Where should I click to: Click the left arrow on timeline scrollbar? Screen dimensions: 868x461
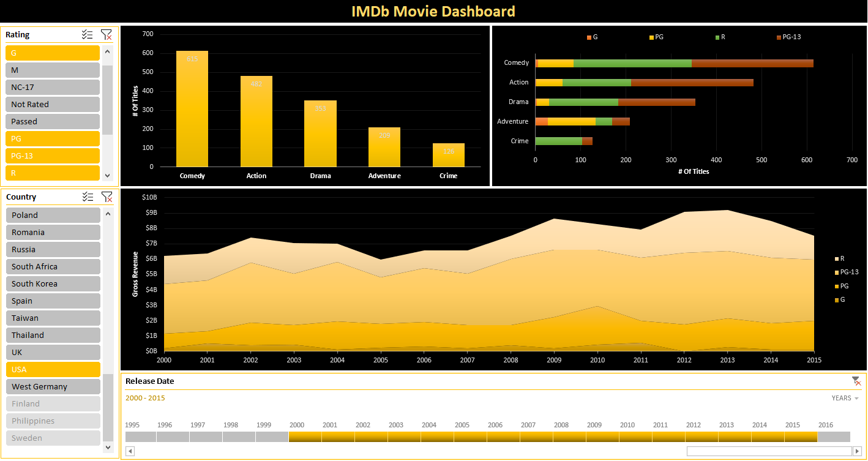(129, 451)
